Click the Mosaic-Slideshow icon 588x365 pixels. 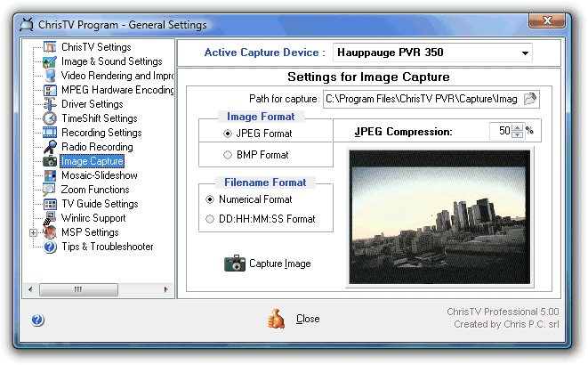click(50, 175)
